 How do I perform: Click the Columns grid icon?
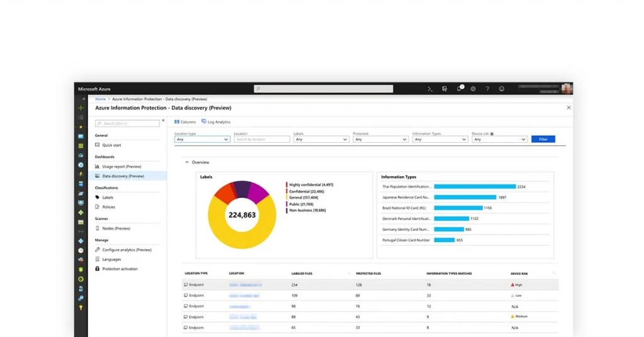pyautogui.click(x=177, y=122)
